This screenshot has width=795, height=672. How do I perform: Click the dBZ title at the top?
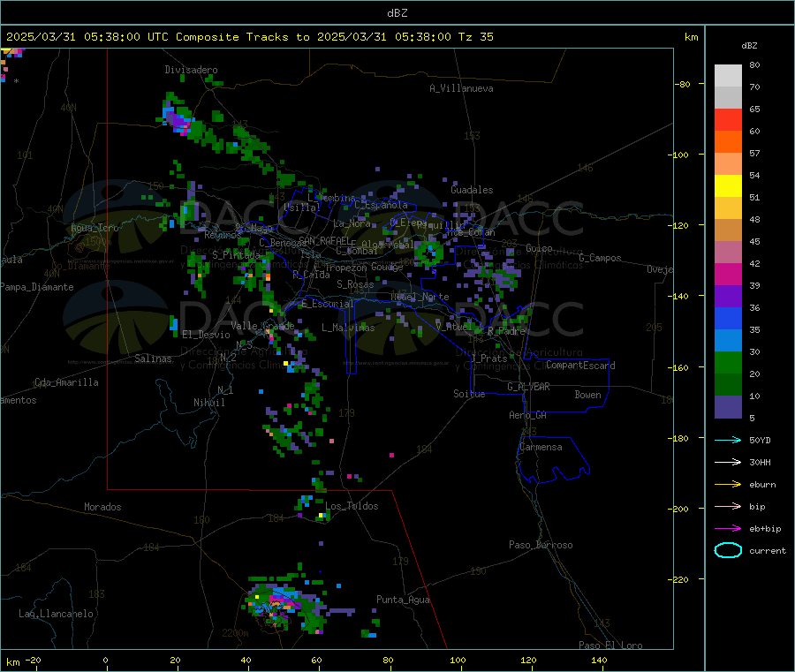397,12
